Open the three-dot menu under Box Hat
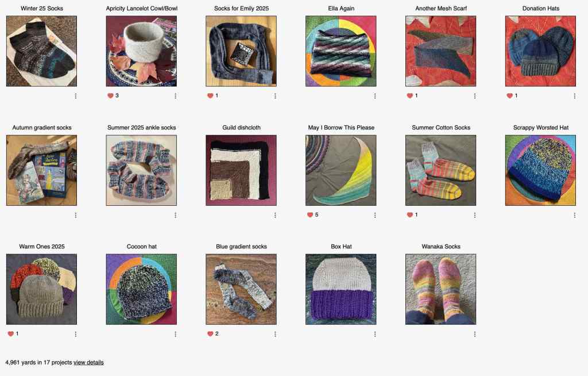588x376 pixels. [x=375, y=334]
